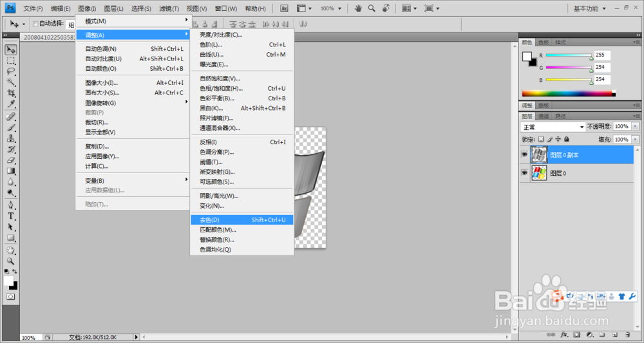Select the Rectangle shape tool
The width and height of the screenshot is (644, 343).
coord(11,237)
